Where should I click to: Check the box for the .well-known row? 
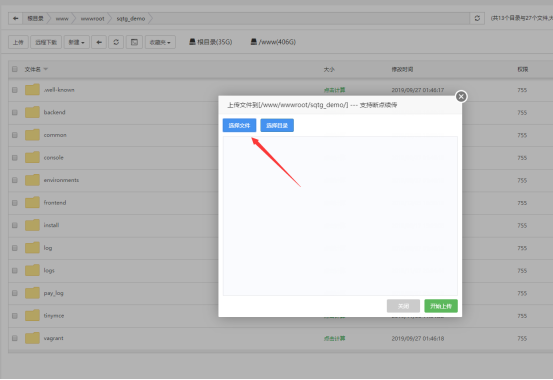15,90
